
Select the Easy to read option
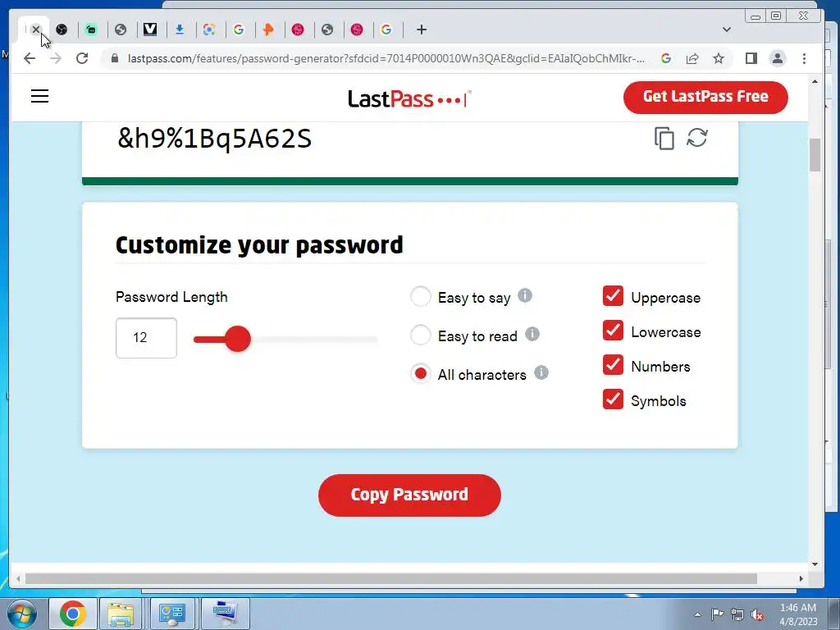421,335
